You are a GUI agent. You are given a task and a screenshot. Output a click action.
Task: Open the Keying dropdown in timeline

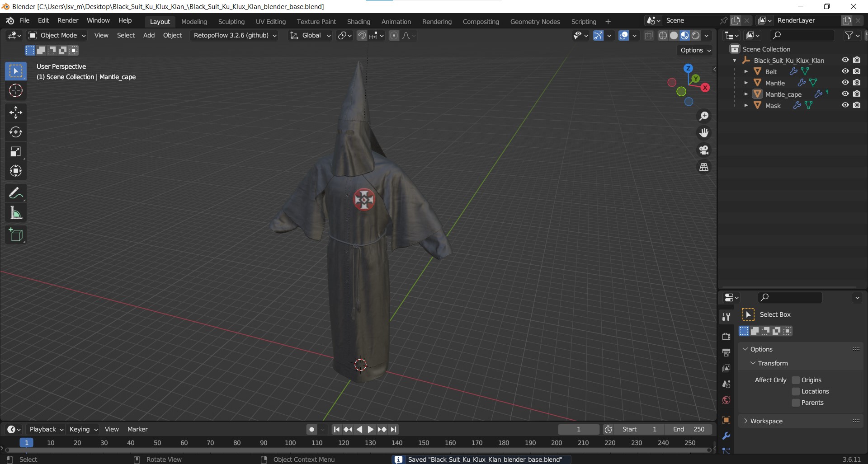pos(83,429)
